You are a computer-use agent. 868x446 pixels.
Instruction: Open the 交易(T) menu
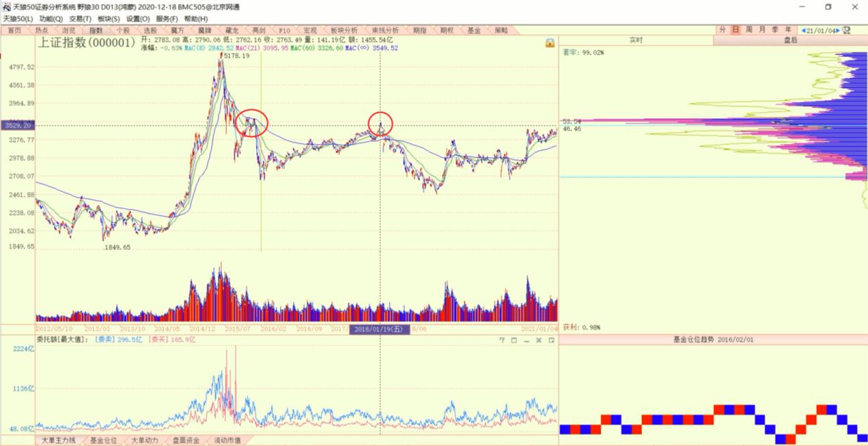tap(80, 18)
